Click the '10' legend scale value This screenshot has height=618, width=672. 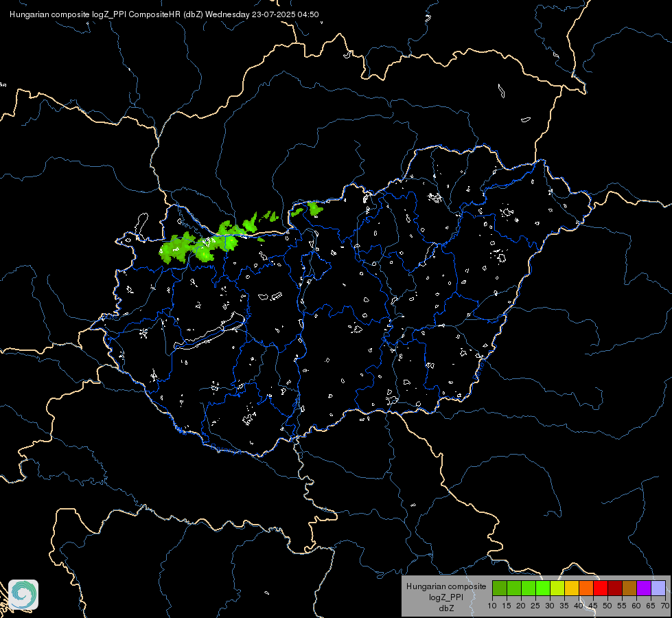pos(492,606)
